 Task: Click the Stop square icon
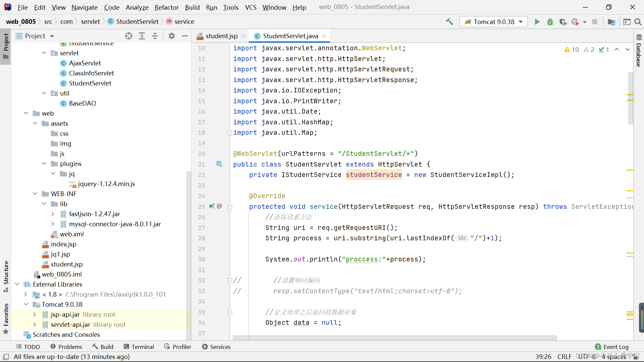(595, 22)
